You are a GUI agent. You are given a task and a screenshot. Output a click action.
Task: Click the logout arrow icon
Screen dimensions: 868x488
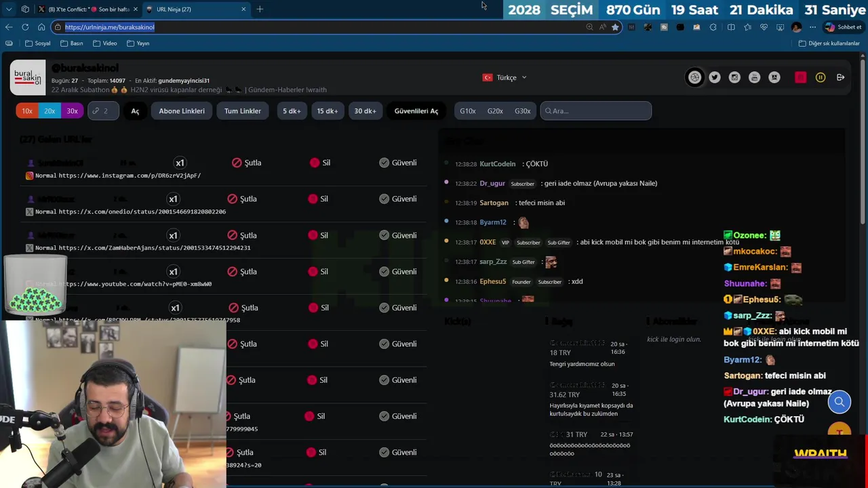coord(840,77)
